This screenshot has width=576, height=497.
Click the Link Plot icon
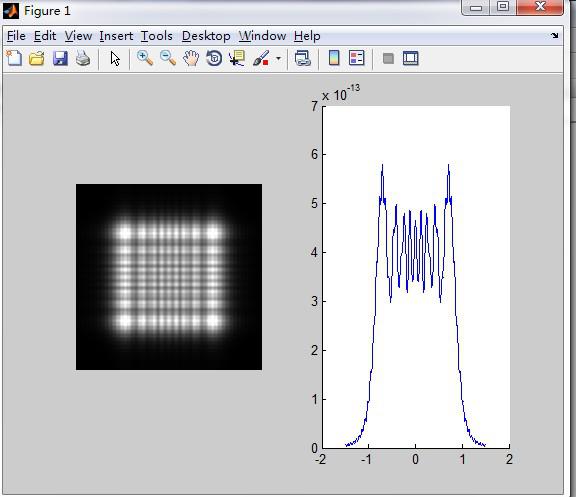click(x=303, y=58)
